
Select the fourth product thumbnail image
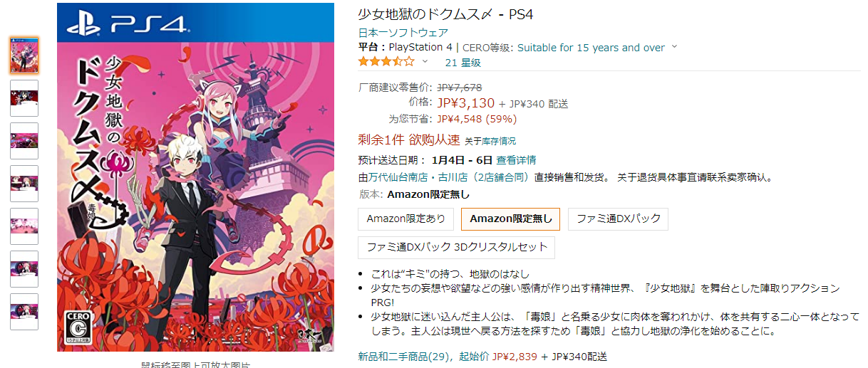click(x=24, y=184)
